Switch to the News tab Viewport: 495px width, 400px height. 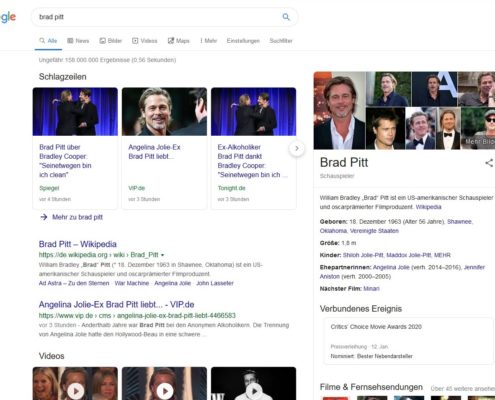coord(78,41)
